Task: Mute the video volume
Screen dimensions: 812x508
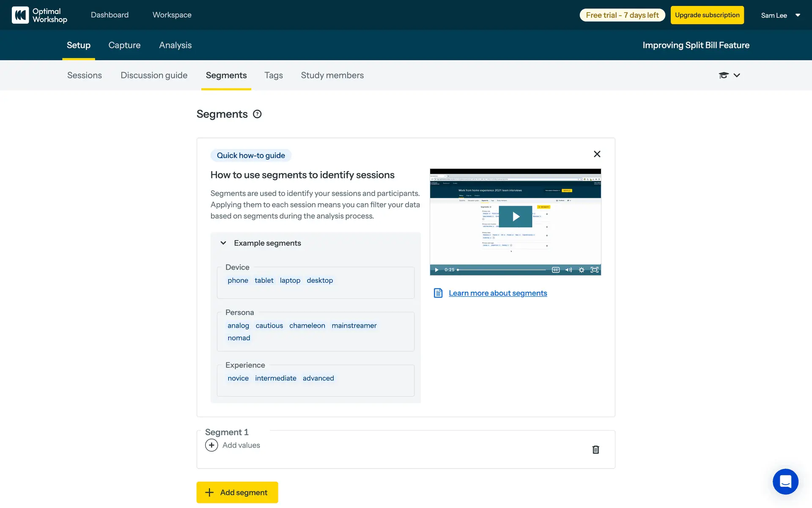Action: click(x=568, y=270)
